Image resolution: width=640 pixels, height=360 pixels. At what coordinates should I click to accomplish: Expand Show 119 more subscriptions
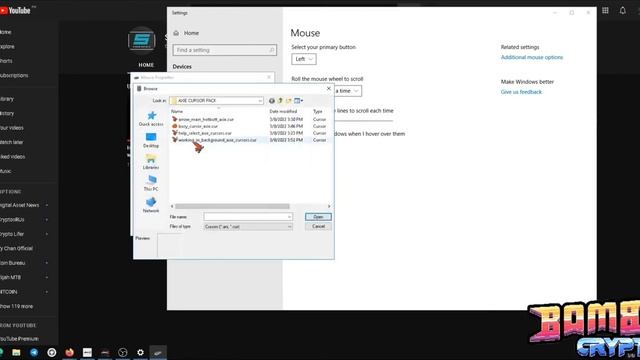click(17, 306)
